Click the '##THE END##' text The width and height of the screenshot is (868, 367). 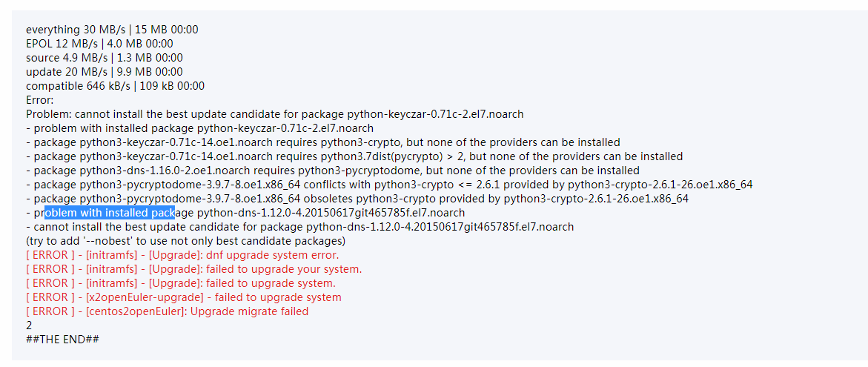tap(62, 340)
